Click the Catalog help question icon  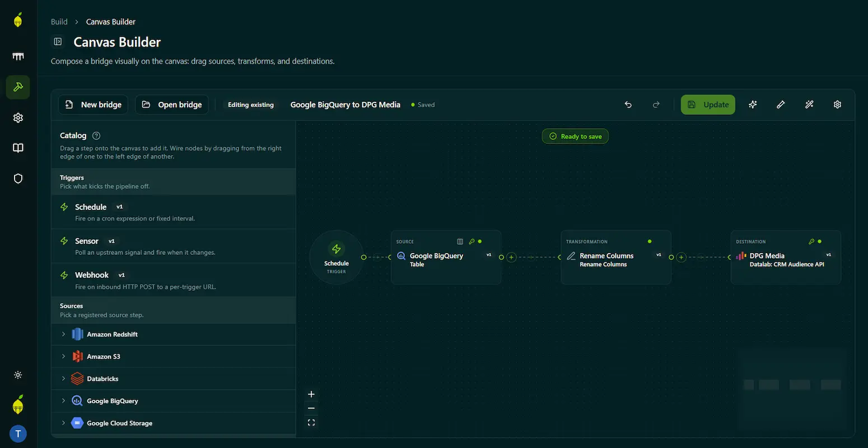(96, 136)
